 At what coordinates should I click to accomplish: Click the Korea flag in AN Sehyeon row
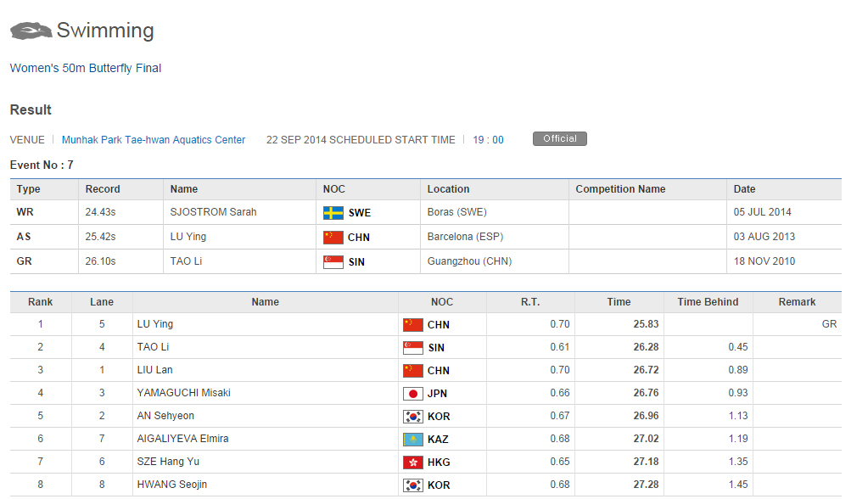pyautogui.click(x=413, y=417)
